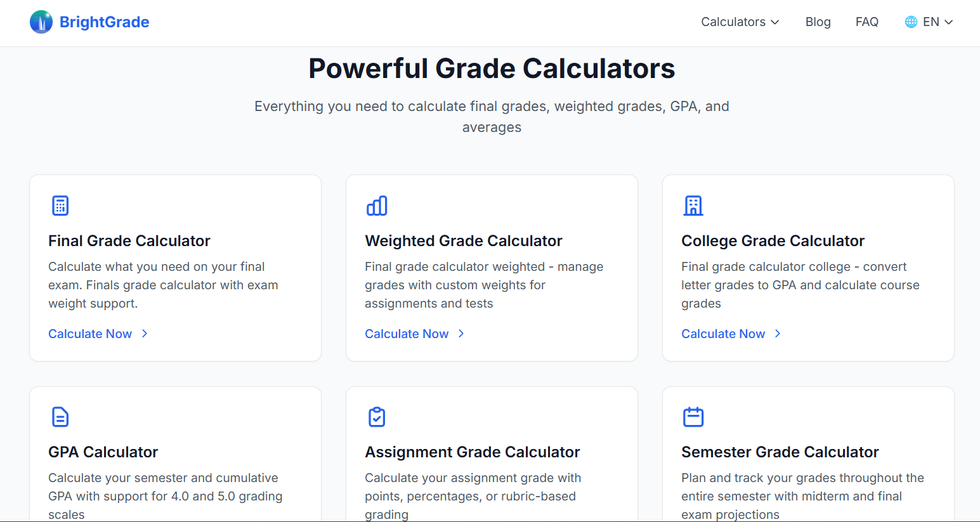Click the BrightGrade brand name text
This screenshot has height=522, width=980.
pos(103,22)
